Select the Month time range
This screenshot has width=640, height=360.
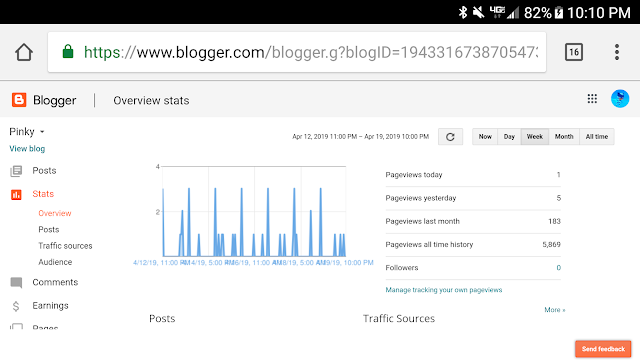coord(564,137)
